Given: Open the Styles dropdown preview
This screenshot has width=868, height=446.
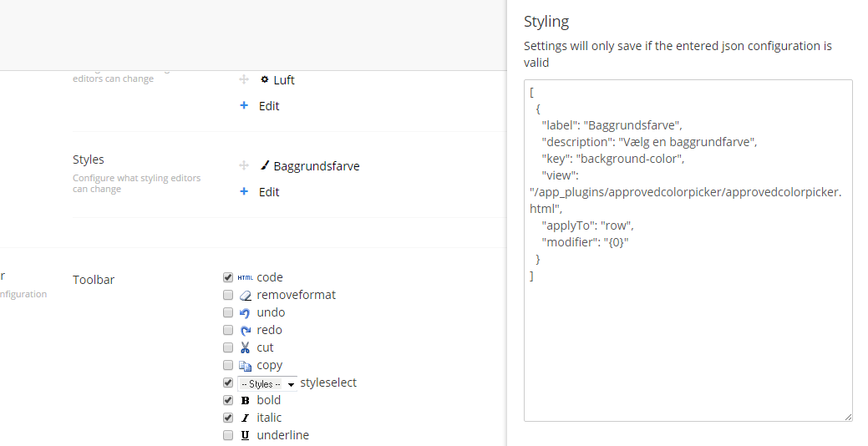Looking at the screenshot, I should (x=267, y=383).
